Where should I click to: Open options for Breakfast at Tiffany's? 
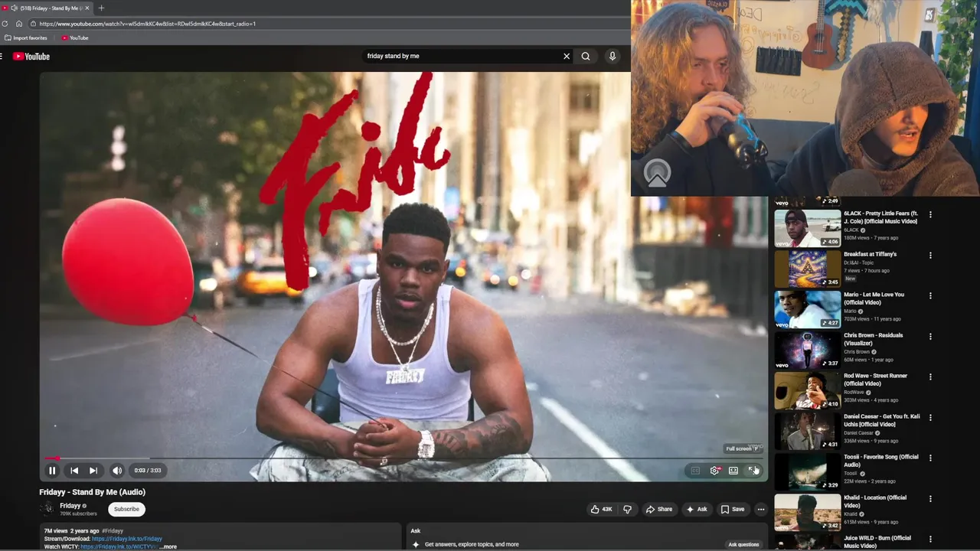(x=930, y=256)
